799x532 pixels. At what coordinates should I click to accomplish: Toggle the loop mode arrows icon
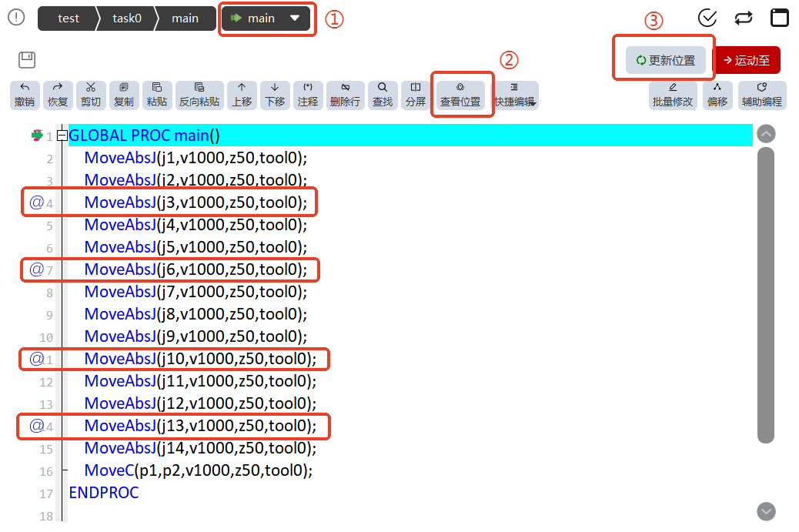[x=744, y=18]
